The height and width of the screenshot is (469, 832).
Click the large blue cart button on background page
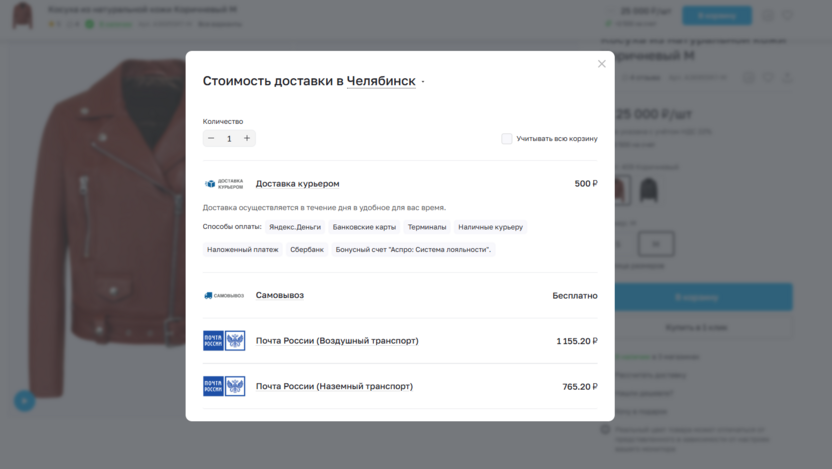pos(704,297)
